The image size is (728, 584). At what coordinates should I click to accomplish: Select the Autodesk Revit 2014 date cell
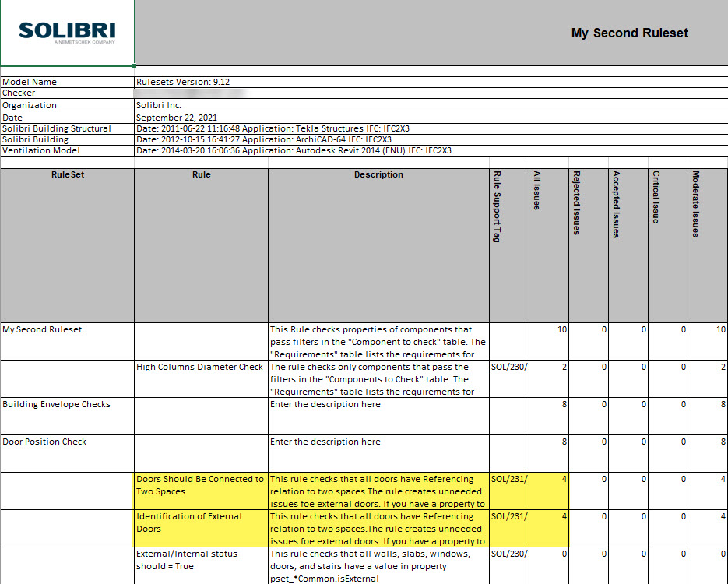(x=431, y=150)
